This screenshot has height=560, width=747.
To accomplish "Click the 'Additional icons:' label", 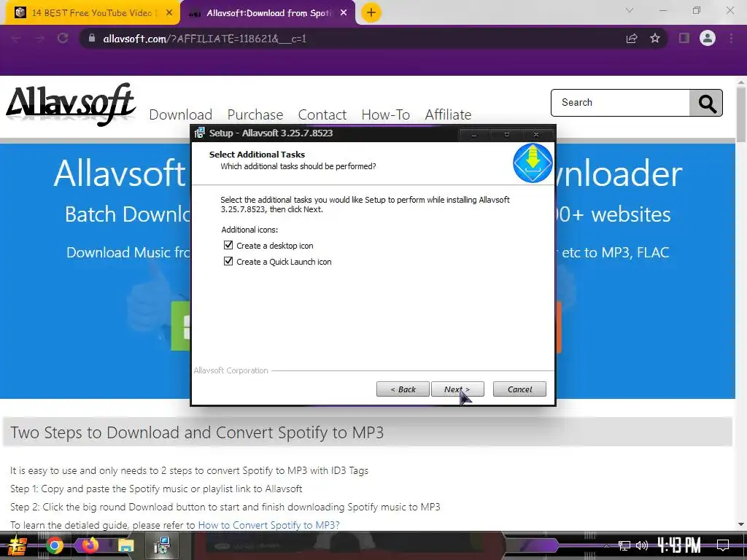I will click(249, 230).
